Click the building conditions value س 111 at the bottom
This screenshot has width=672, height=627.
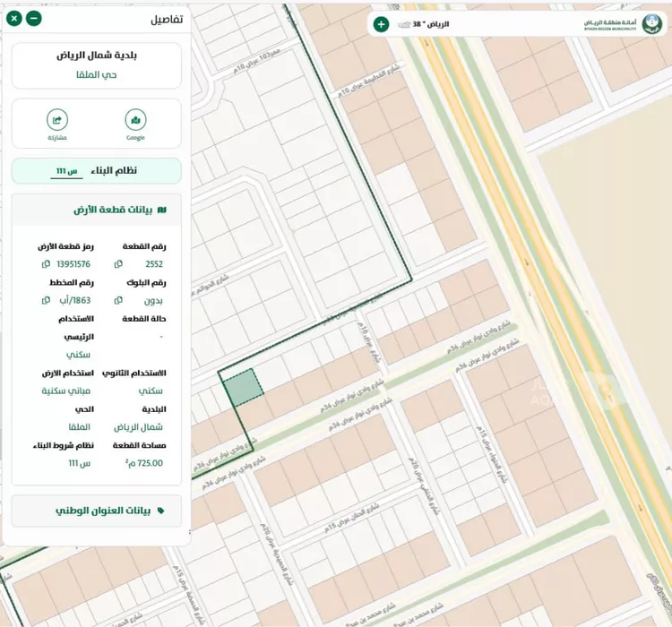[x=79, y=463]
